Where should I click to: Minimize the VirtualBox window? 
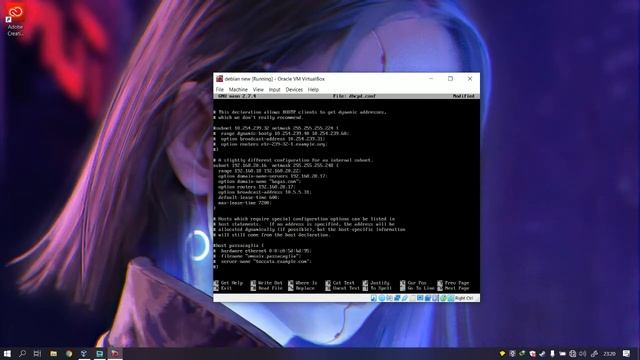[431, 79]
